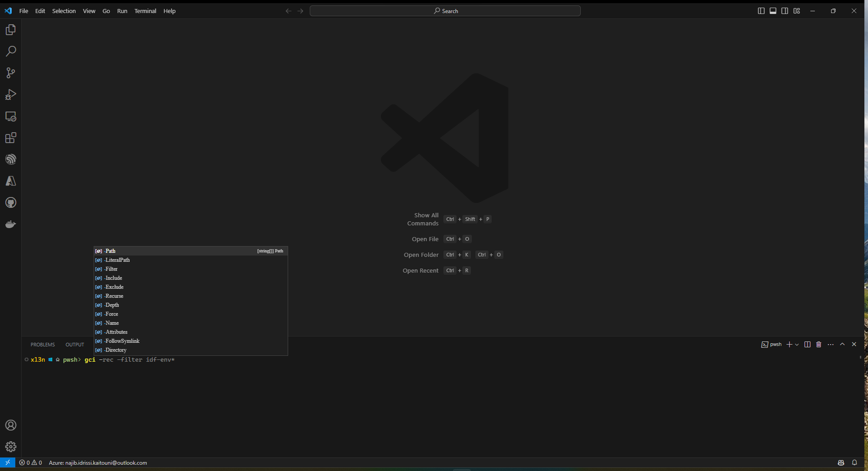Viewport: 868px width, 471px height.
Task: Split the terminal
Action: point(807,345)
